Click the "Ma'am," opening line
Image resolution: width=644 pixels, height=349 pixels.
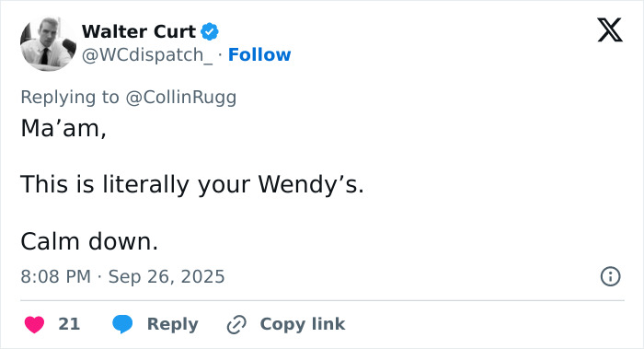pos(63,128)
